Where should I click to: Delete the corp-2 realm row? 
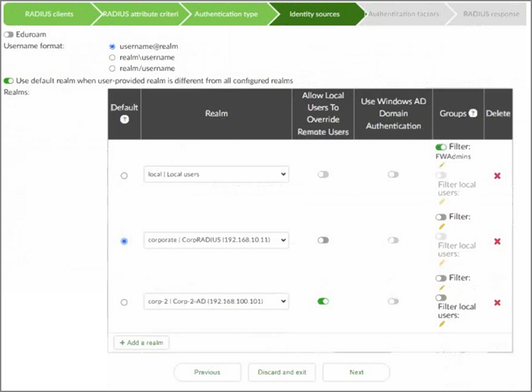[x=497, y=303]
